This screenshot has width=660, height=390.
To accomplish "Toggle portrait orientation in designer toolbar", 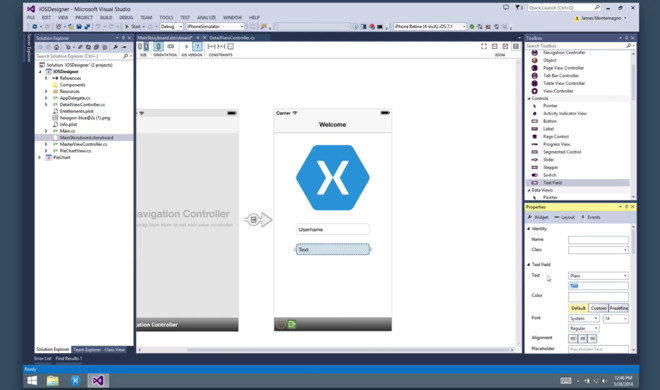I will [159, 46].
